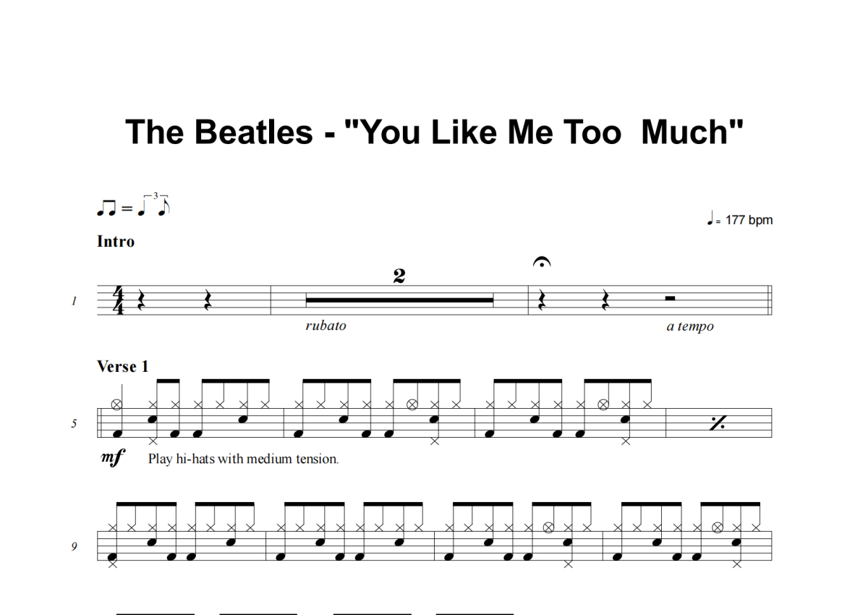Select measure number 5
Image resolution: width=868 pixels, height=615 pixels.
point(74,424)
